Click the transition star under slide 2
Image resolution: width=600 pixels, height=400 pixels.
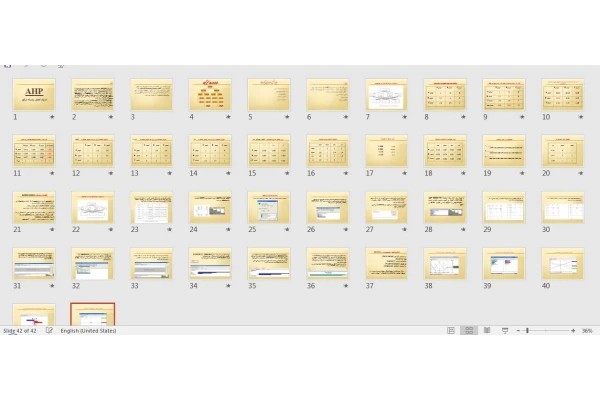click(x=111, y=117)
